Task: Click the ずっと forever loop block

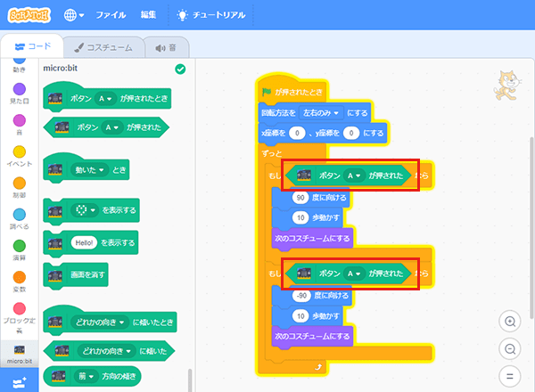Action: (x=272, y=153)
